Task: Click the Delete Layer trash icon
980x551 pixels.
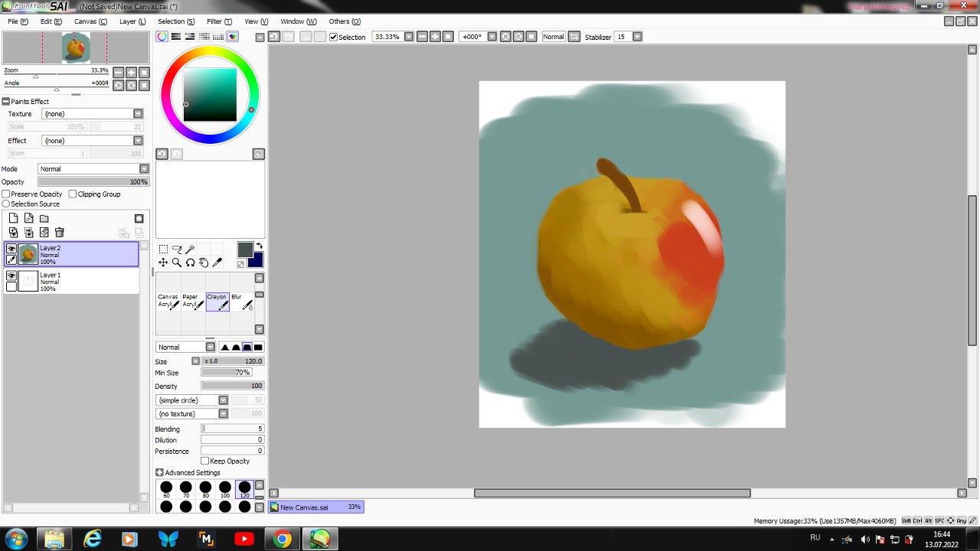Action: [60, 233]
